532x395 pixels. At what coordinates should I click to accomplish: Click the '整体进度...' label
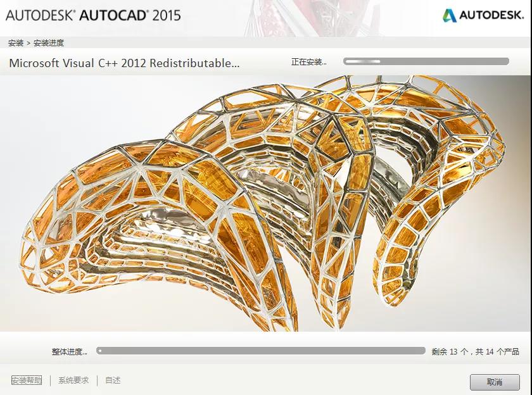(70, 351)
